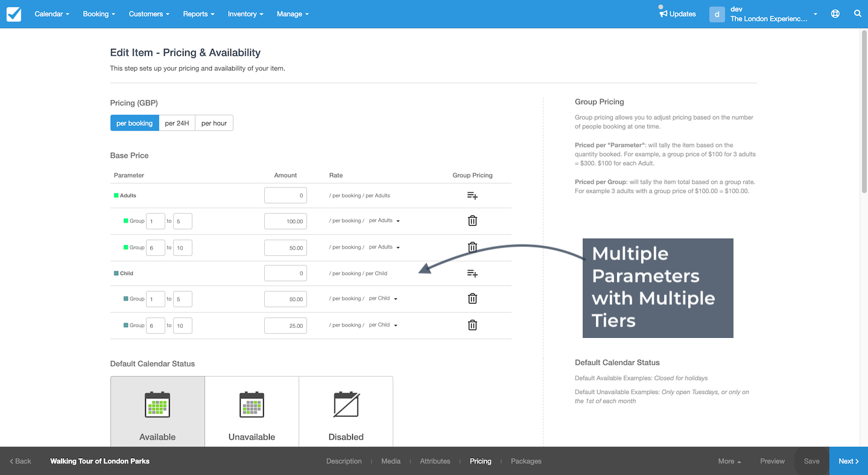The width and height of the screenshot is (868, 475).
Task: Edit the Adults 100.00 amount field
Action: 285,222
